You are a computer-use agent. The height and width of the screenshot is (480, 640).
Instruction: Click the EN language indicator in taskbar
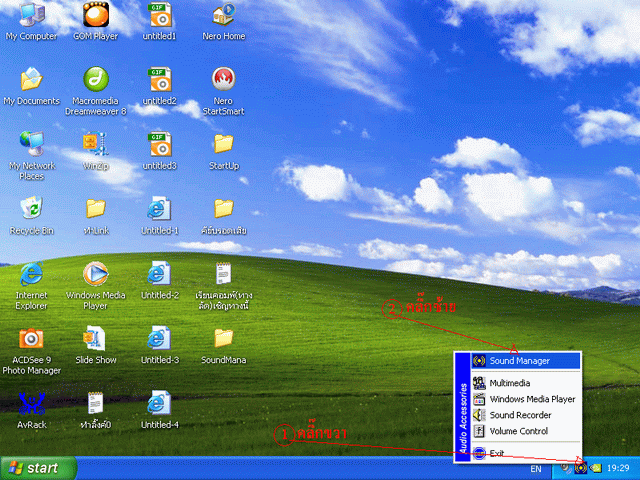coord(536,469)
